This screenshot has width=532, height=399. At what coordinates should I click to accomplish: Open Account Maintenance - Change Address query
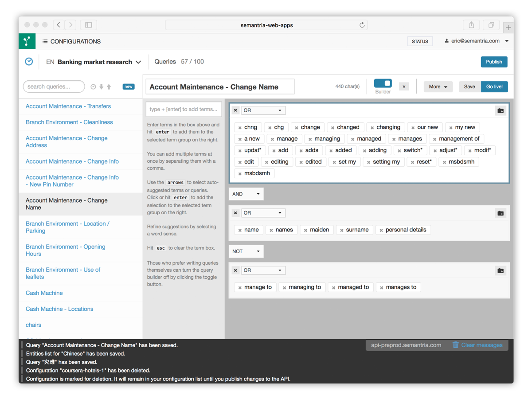(66, 142)
